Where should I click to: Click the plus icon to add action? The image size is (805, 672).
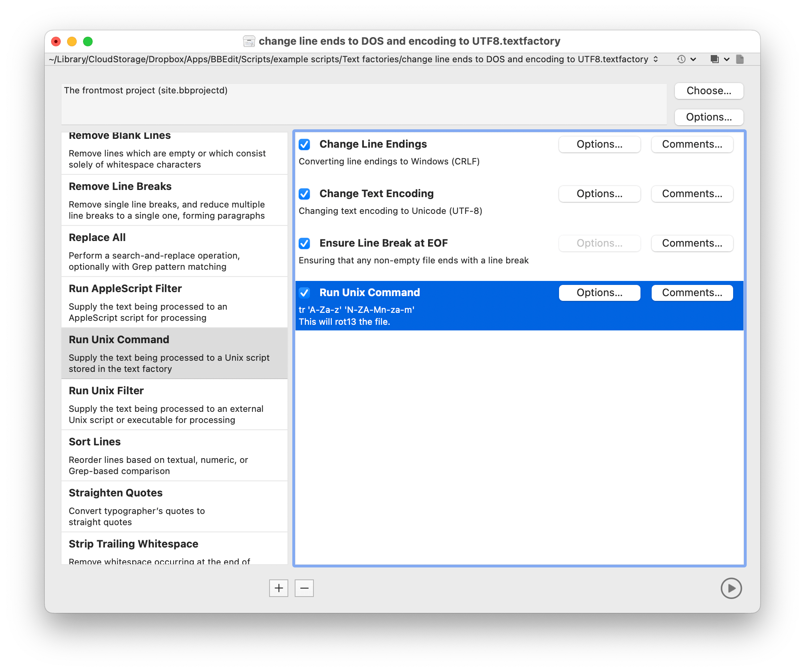coord(278,588)
